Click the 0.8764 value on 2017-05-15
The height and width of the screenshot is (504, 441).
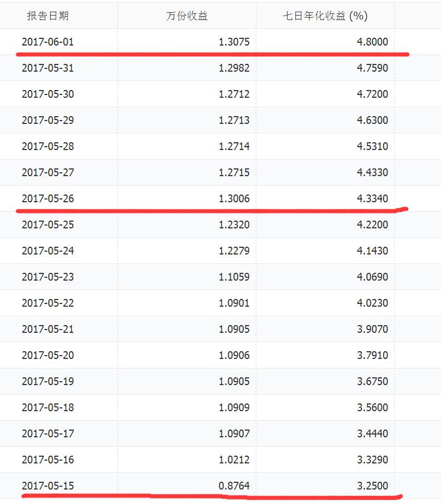pyautogui.click(x=234, y=486)
